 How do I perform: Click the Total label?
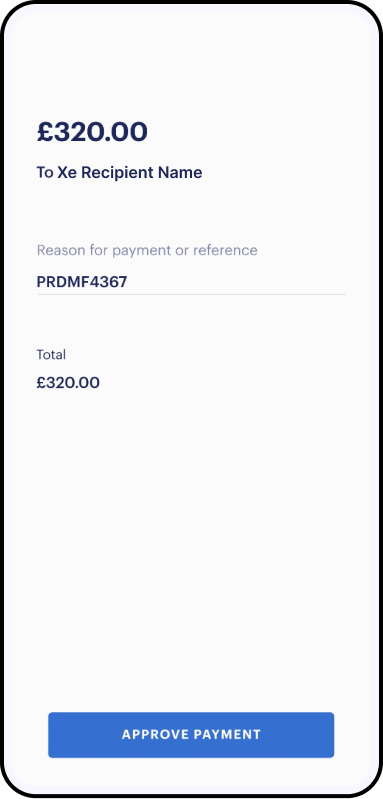[x=51, y=355]
